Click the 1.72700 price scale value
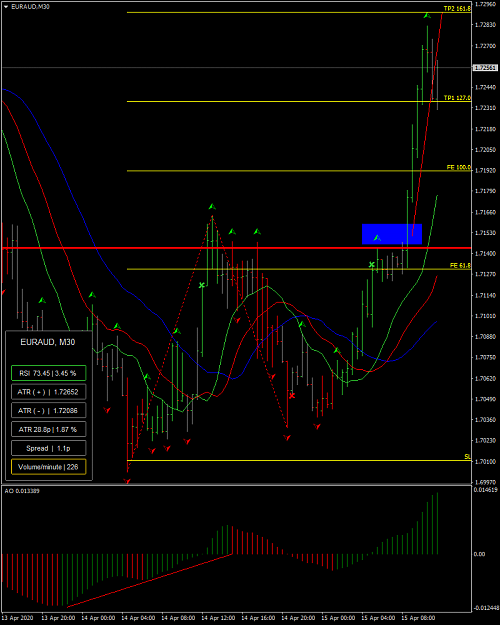The width and height of the screenshot is (500, 625). click(x=485, y=46)
